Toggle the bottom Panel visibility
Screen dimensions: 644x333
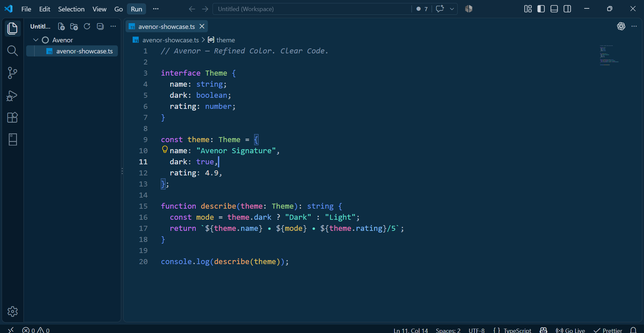click(x=554, y=9)
